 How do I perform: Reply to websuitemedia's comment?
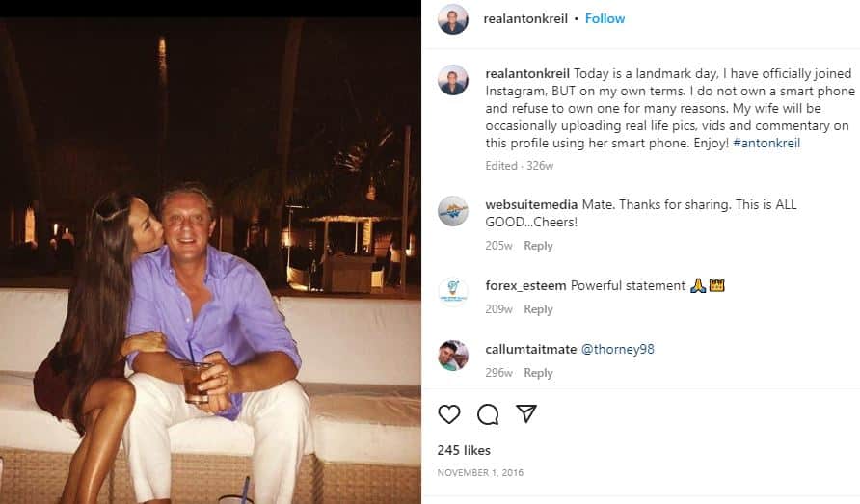pos(538,246)
